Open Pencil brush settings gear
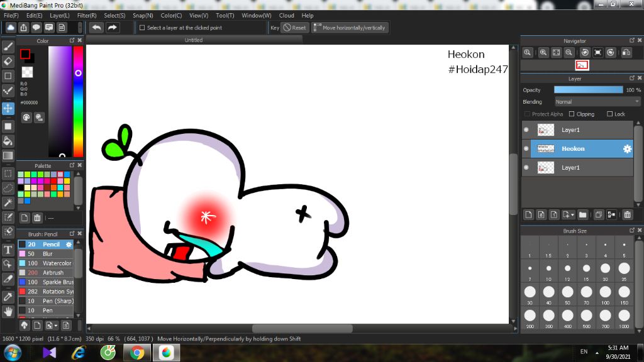Image resolution: width=644 pixels, height=362 pixels. 69,244
